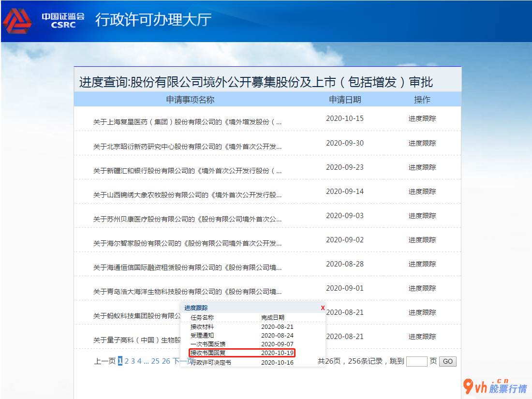Open 进度跟踪 for the 2020-09-02 application
This screenshot has height=399, width=532.
422,240
